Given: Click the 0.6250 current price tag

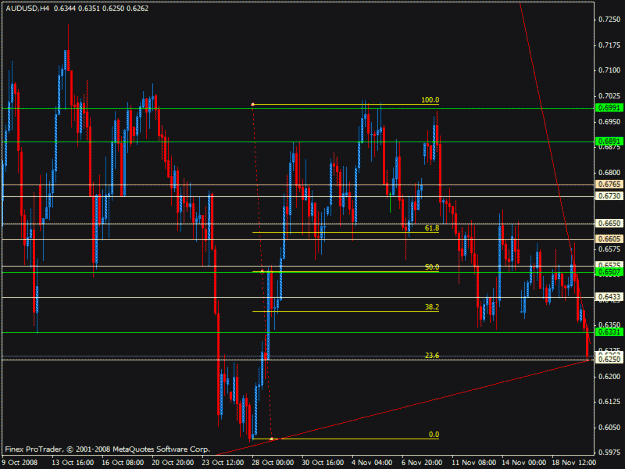Looking at the screenshot, I should click(x=609, y=359).
